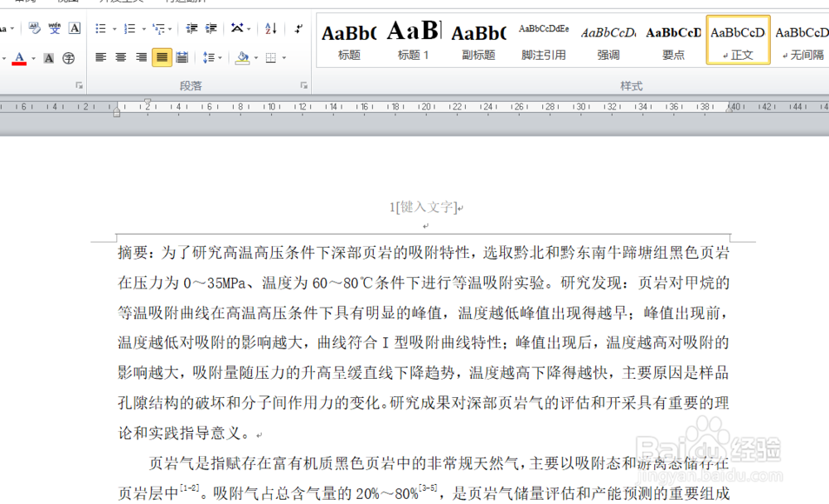Click the right indent marker on ruler
This screenshot has height=504, width=829.
[x=730, y=108]
